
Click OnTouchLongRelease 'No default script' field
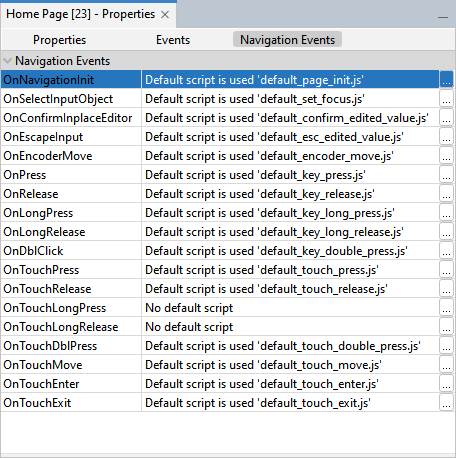290,327
